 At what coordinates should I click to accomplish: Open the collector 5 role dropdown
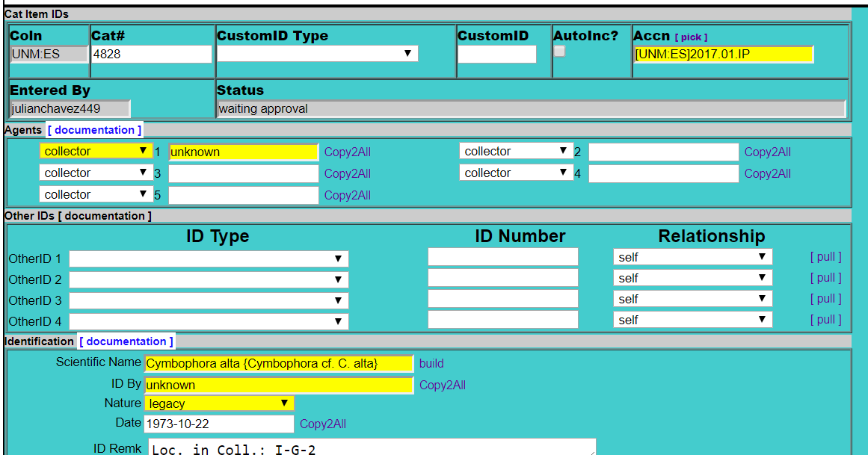pyautogui.click(x=96, y=194)
